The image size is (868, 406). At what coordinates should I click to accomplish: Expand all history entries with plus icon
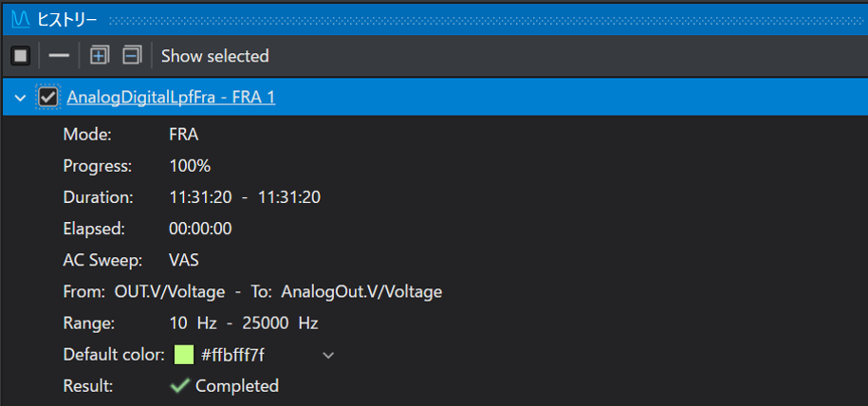coord(100,55)
